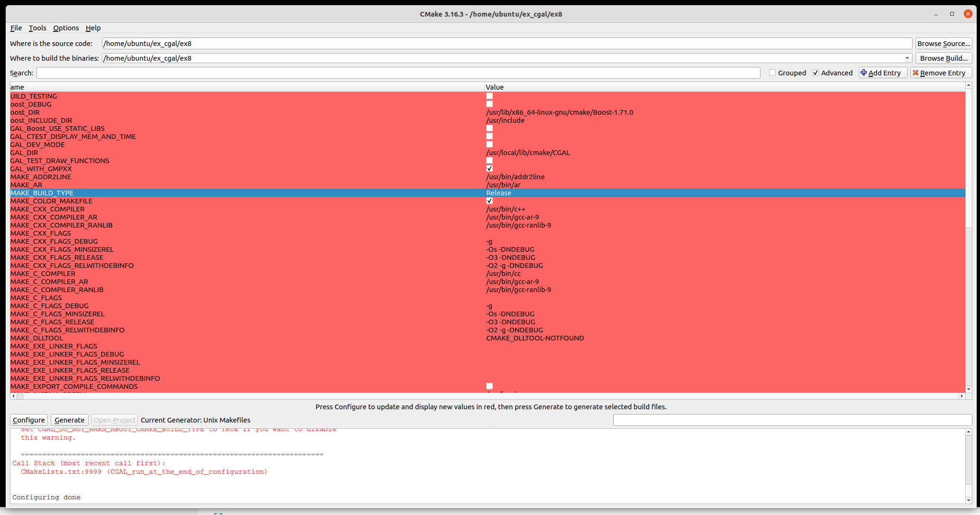Click the Remove Entry red X icon
The height and width of the screenshot is (515, 980).
pyautogui.click(x=916, y=73)
